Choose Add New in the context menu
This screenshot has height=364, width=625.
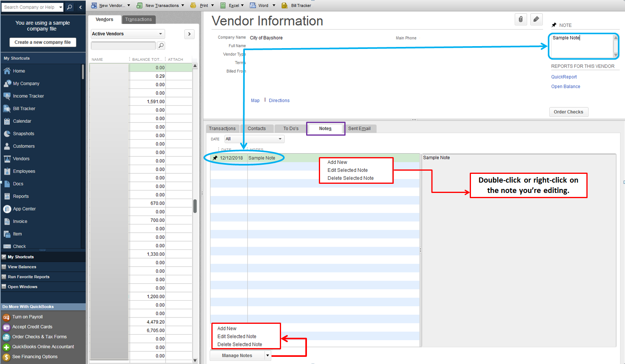[337, 162]
